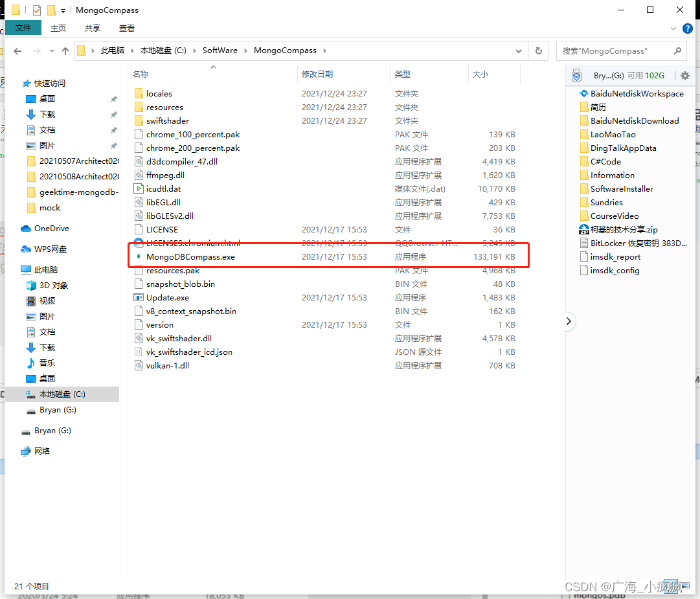Click the search magnifier icon
Image resolution: width=700 pixels, height=599 pixels.
tap(677, 51)
